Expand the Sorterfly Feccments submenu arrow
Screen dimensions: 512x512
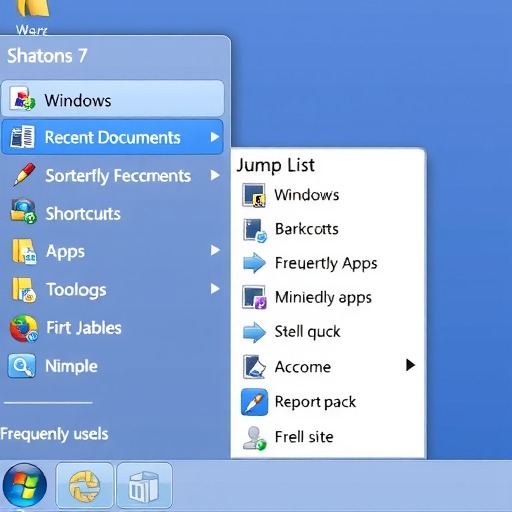[215, 175]
